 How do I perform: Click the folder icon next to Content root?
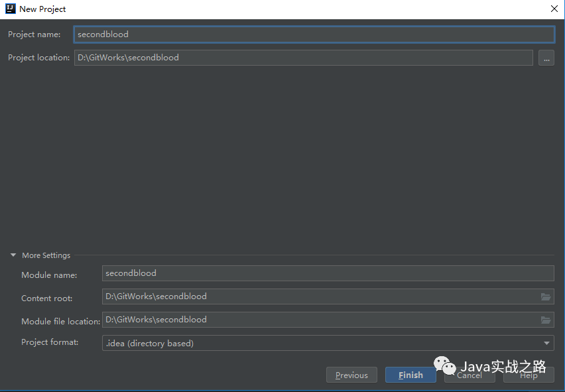(546, 296)
